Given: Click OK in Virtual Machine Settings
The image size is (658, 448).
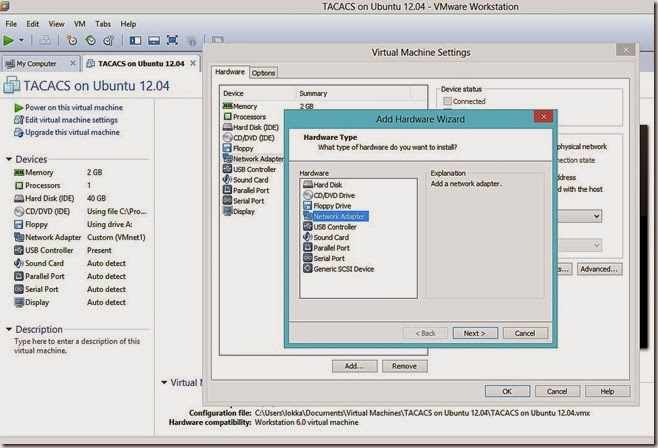Looking at the screenshot, I should (507, 391).
